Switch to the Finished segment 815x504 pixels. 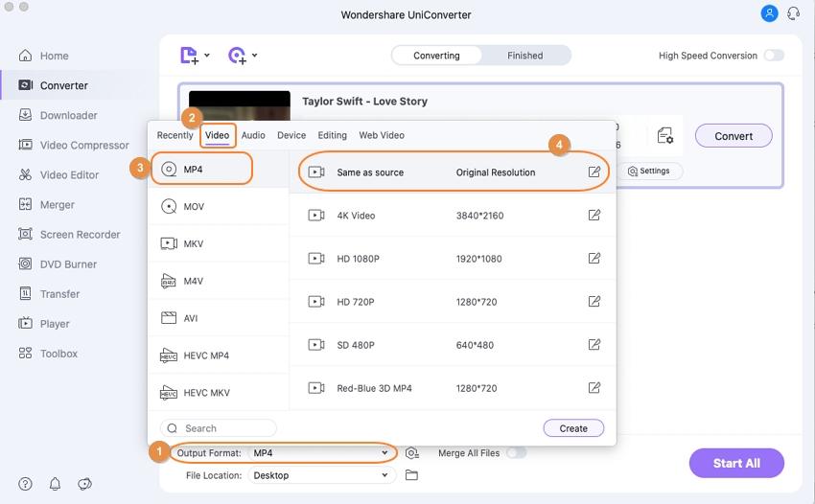(x=524, y=56)
